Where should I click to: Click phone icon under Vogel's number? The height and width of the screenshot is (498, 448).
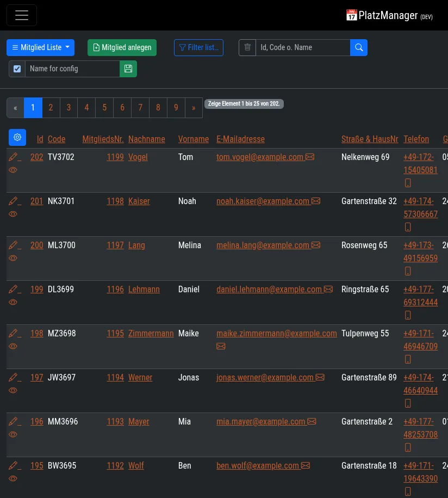[408, 183]
